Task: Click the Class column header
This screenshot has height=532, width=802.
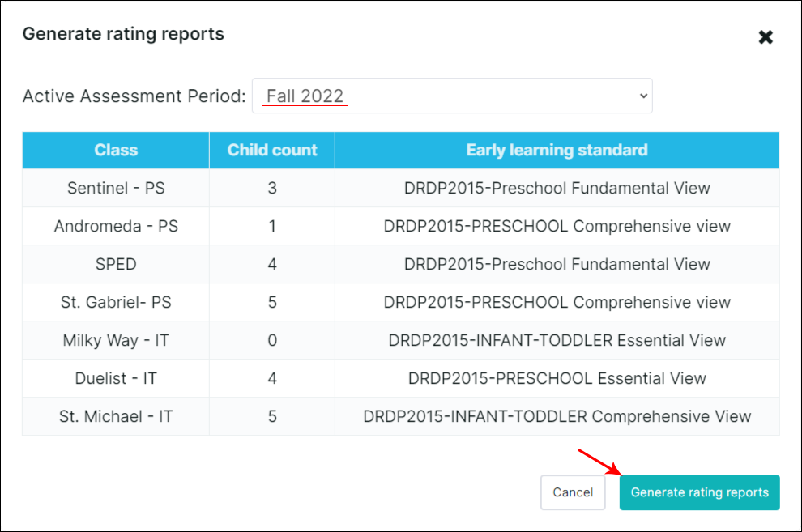Action: pyautogui.click(x=116, y=150)
